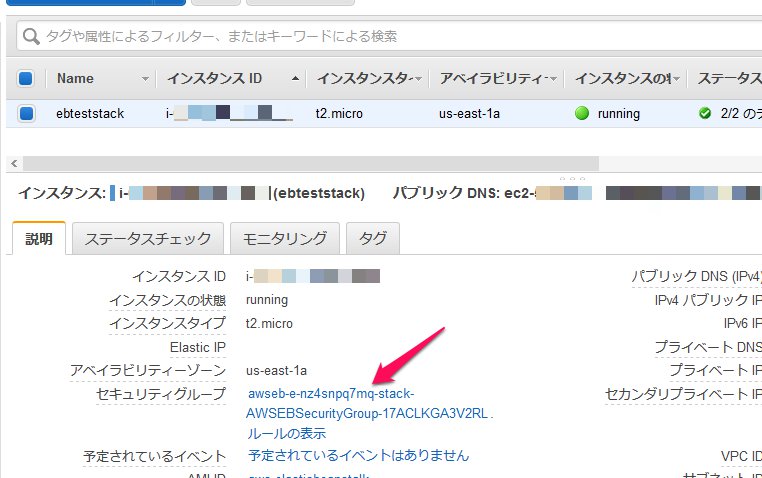
Task: Click the panel resize handle dots
Action: [572, 180]
